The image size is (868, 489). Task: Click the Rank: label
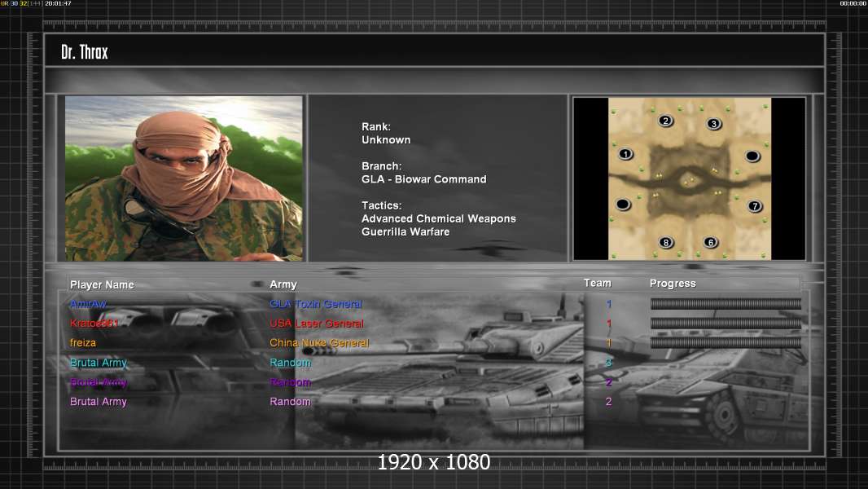(x=376, y=127)
